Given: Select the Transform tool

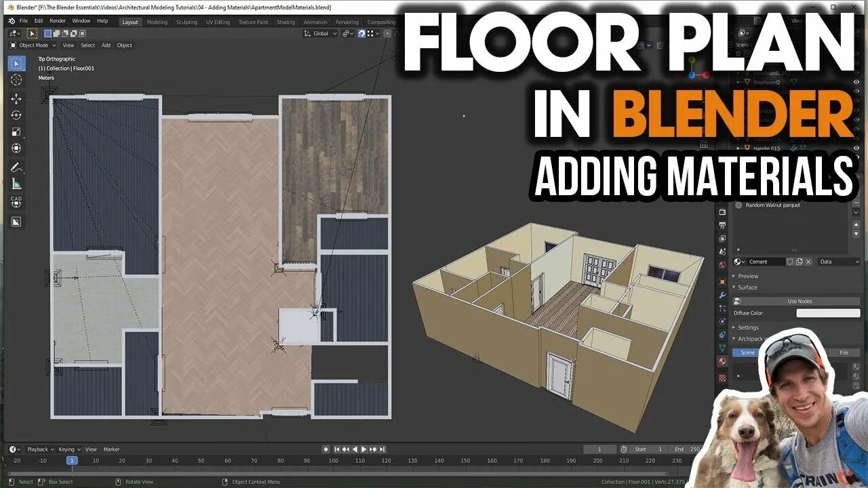Looking at the screenshot, I should (x=16, y=148).
